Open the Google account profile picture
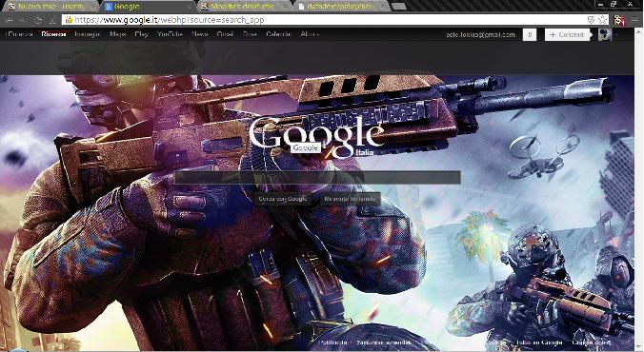The height and width of the screenshot is (352, 644). click(x=605, y=34)
